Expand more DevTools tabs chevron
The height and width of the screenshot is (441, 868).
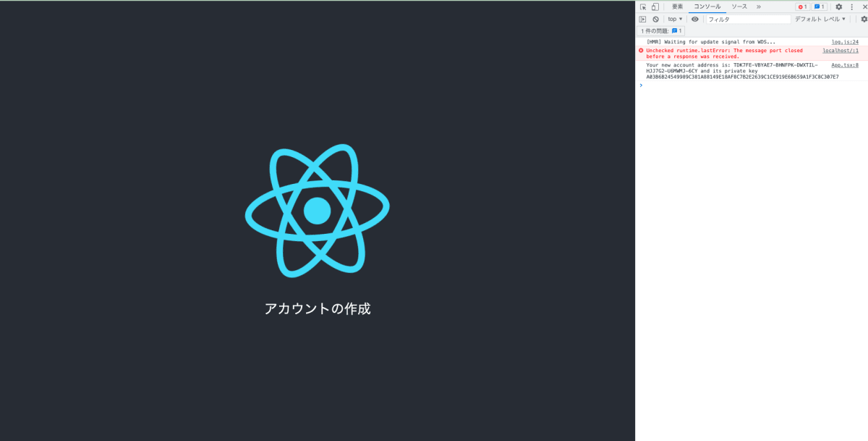tap(759, 7)
